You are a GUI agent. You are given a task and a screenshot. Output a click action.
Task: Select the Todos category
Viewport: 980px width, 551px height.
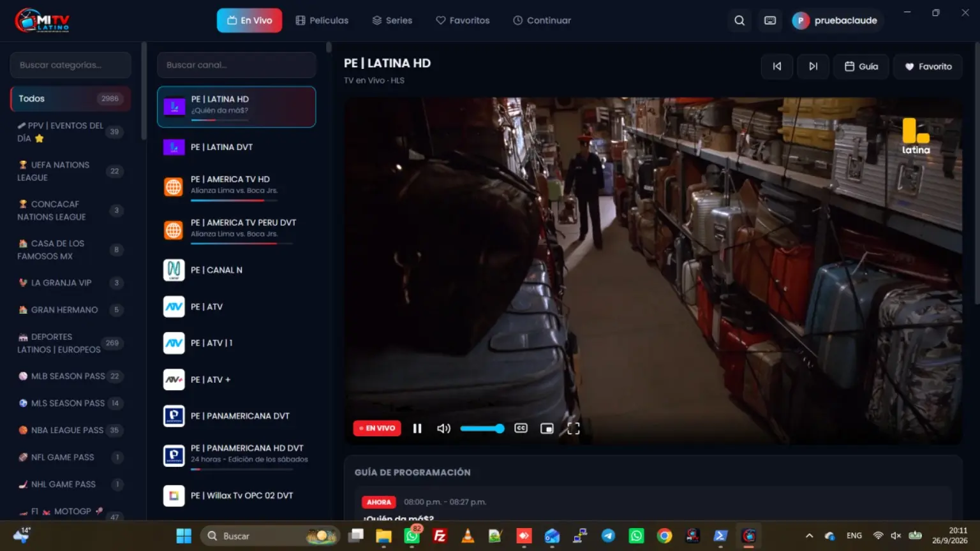pos(71,99)
